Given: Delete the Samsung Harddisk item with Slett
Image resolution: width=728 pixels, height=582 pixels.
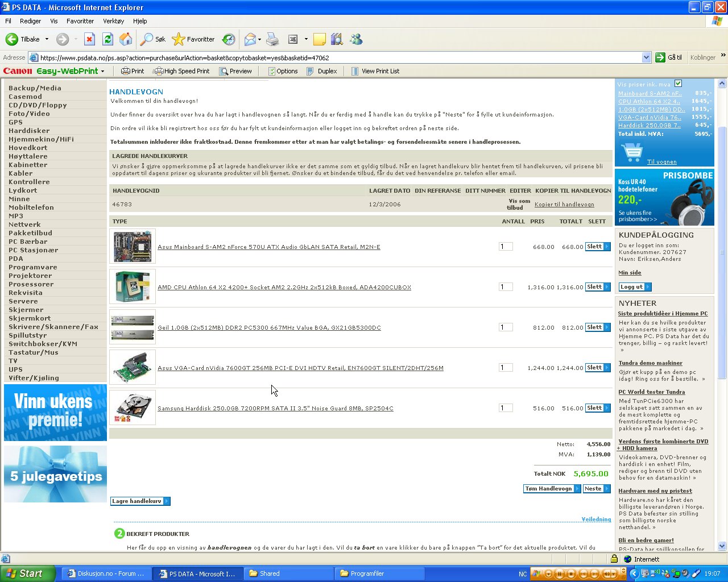Looking at the screenshot, I should point(598,408).
